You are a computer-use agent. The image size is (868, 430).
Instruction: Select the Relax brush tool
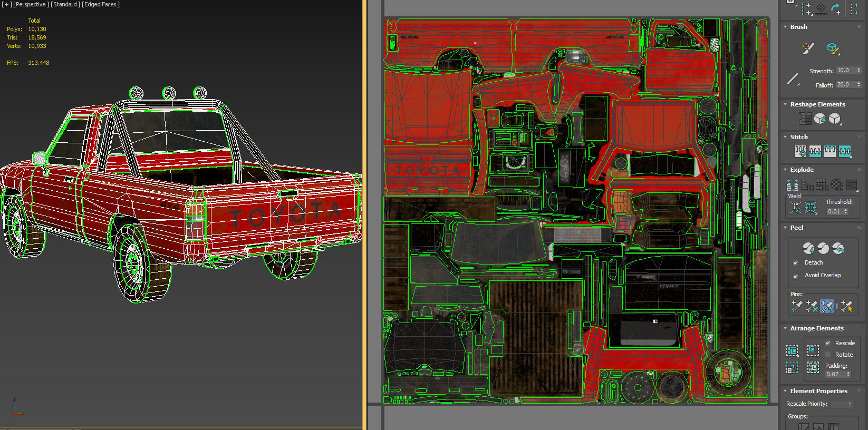coord(833,49)
